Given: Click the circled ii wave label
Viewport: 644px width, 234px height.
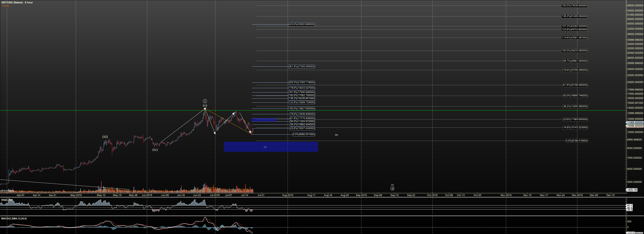Looking at the screenshot, I should [392, 189].
